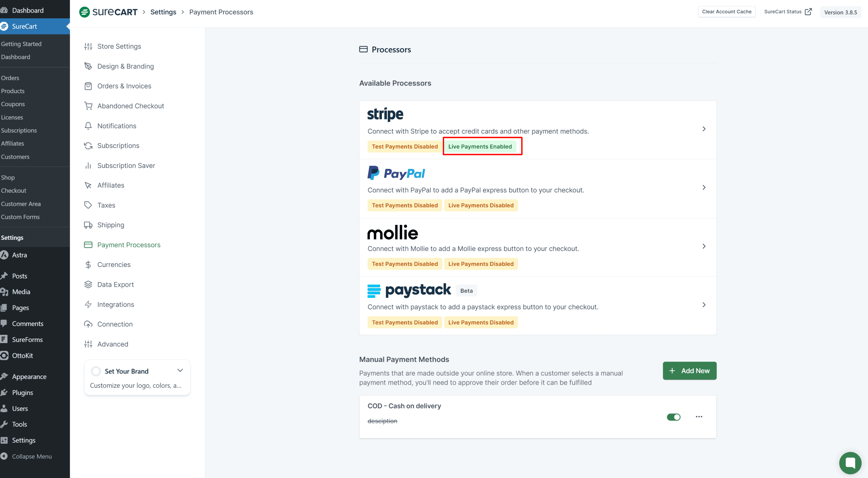
Task: Click the Store Settings sliders icon
Action: tap(88, 46)
